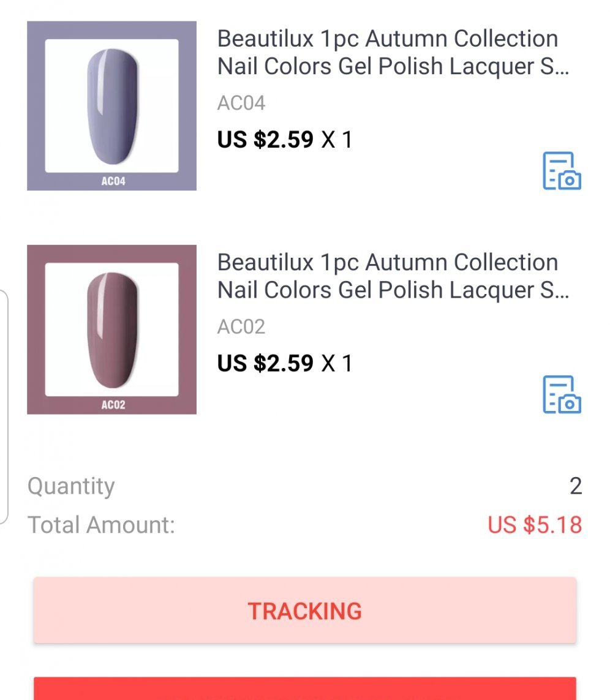Tap the AC02 mauve polish thumbnail border
The height and width of the screenshot is (700, 610).
click(36, 329)
